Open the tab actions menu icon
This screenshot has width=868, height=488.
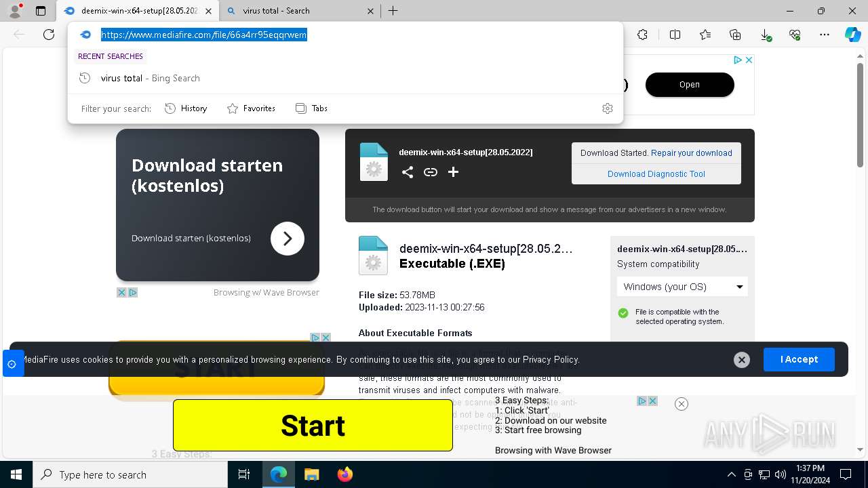tap(41, 11)
